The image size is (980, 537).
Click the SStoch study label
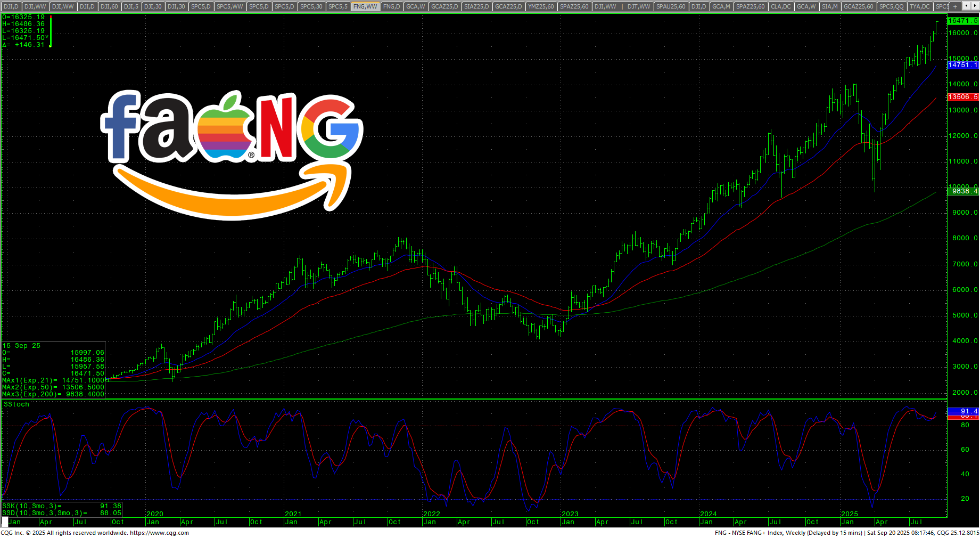[17, 404]
